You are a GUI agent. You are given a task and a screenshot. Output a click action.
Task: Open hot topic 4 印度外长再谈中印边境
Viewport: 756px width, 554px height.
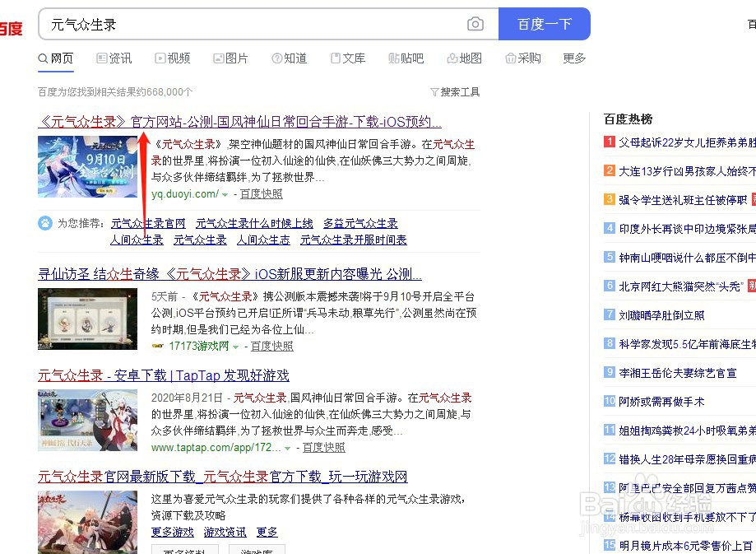click(687, 229)
